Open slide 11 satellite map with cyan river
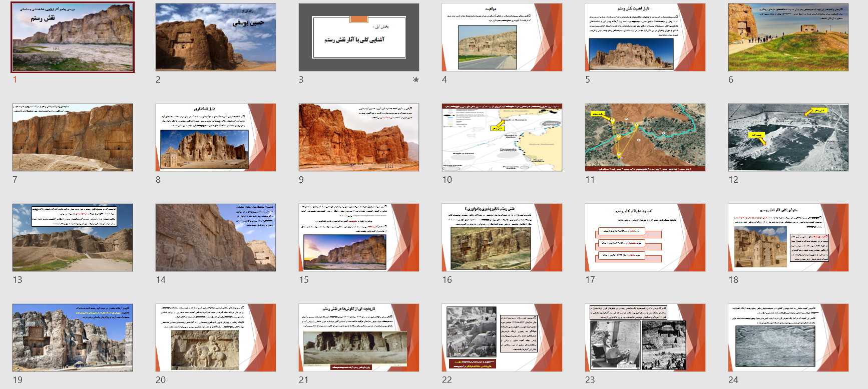This screenshot has height=389, width=868. coord(645,138)
